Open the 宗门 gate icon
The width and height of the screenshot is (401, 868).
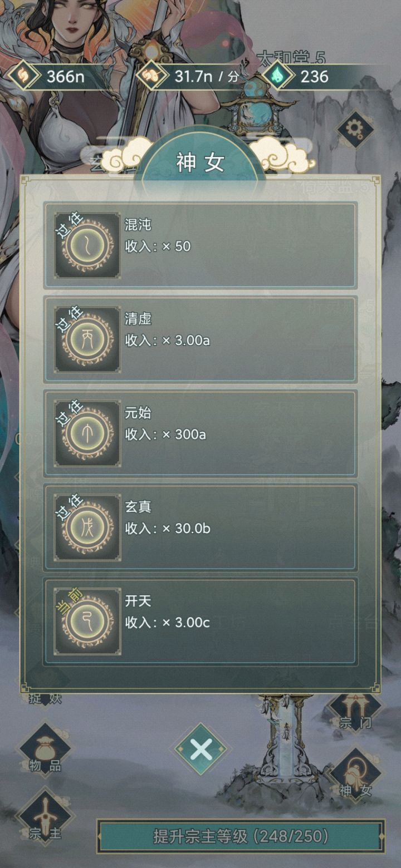pyautogui.click(x=355, y=708)
